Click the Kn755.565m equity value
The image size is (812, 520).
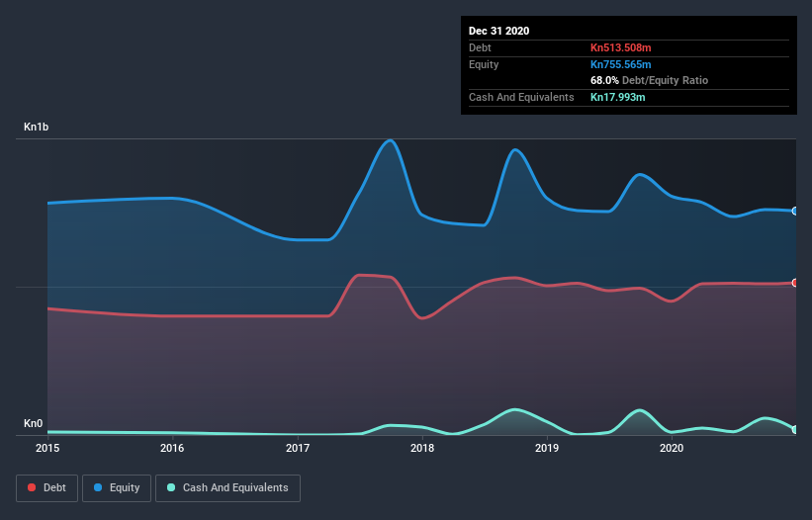tap(620, 64)
